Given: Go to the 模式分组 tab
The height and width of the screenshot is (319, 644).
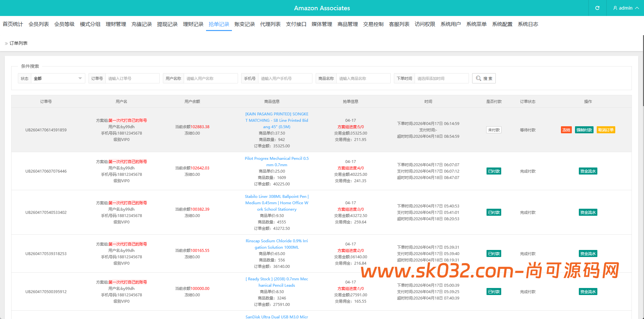Looking at the screenshot, I should pos(90,24).
